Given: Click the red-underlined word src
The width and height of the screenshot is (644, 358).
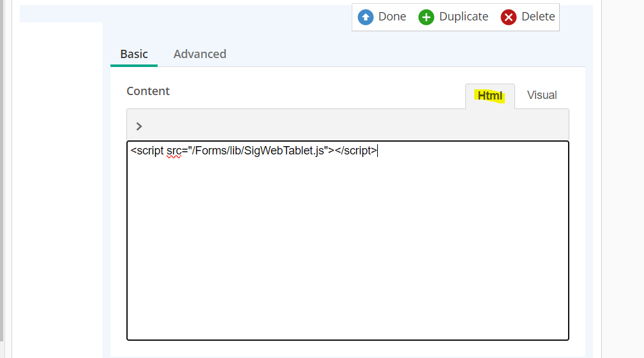Looking at the screenshot, I should click(x=174, y=151).
